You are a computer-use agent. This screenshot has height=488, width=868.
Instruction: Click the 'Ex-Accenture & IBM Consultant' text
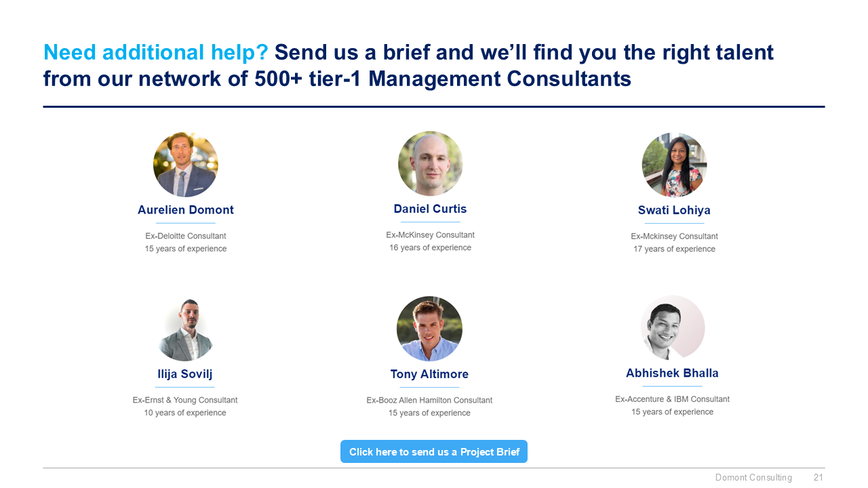point(672,399)
